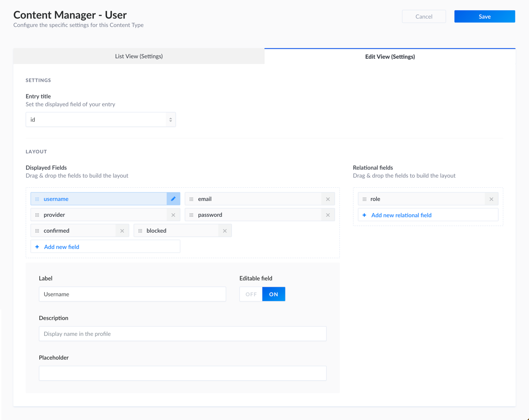Remove the provider field with X icon
Viewport: 529px width, 420px height.
(173, 215)
